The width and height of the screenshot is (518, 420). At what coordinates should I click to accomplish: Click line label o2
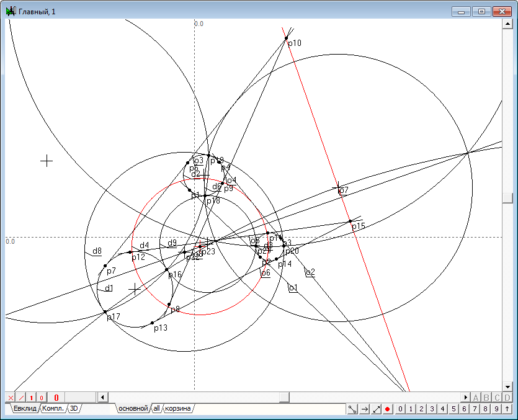[x=310, y=272]
